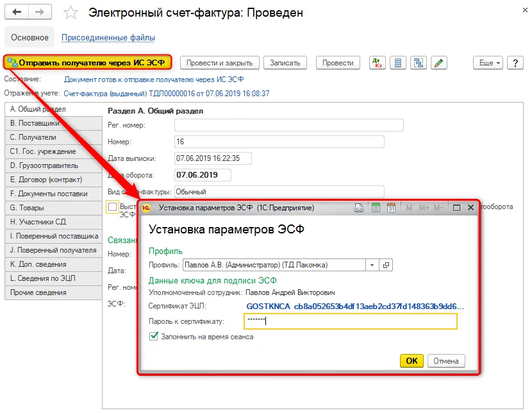Cancel the dialog with the Отмена button

click(446, 361)
